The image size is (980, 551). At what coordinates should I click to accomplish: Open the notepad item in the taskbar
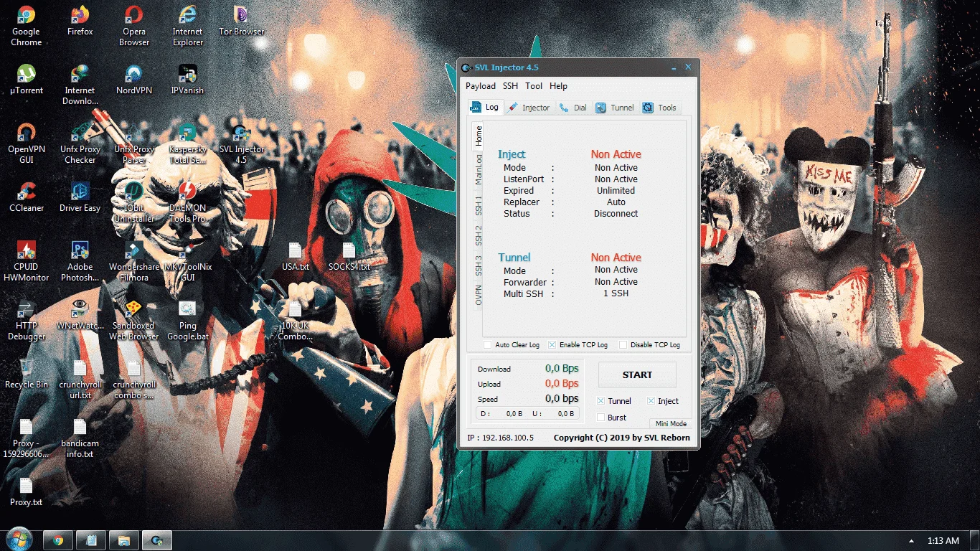coord(91,540)
